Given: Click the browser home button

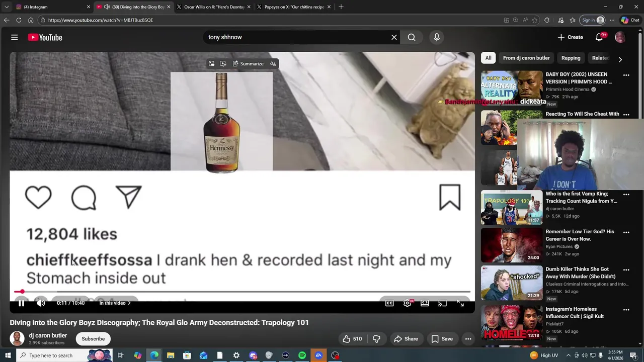Looking at the screenshot, I should [x=31, y=20].
